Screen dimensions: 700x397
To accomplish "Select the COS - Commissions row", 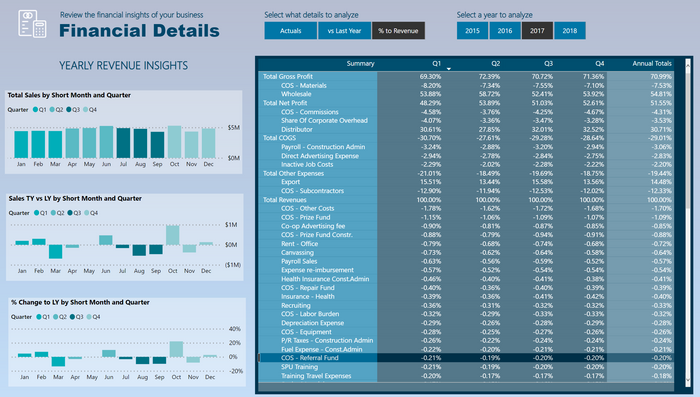I will 466,112.
